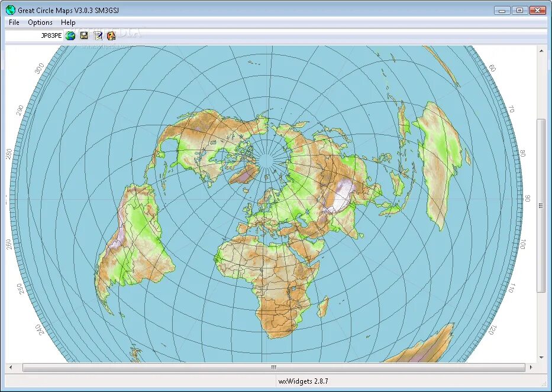The width and height of the screenshot is (552, 392).
Task: Click the horizontal scrollbar thumb
Action: click(274, 367)
